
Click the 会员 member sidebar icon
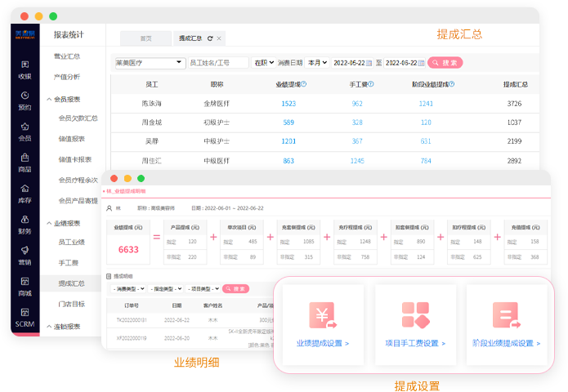25,127
